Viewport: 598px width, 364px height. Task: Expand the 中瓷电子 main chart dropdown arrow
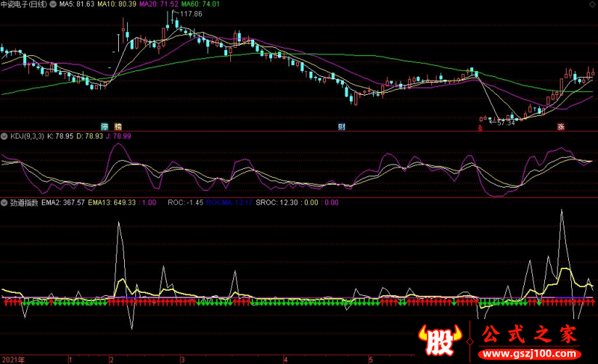coord(52,4)
